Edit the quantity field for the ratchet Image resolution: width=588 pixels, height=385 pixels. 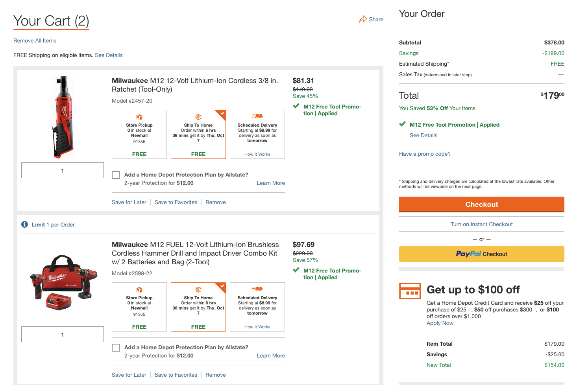(x=63, y=170)
